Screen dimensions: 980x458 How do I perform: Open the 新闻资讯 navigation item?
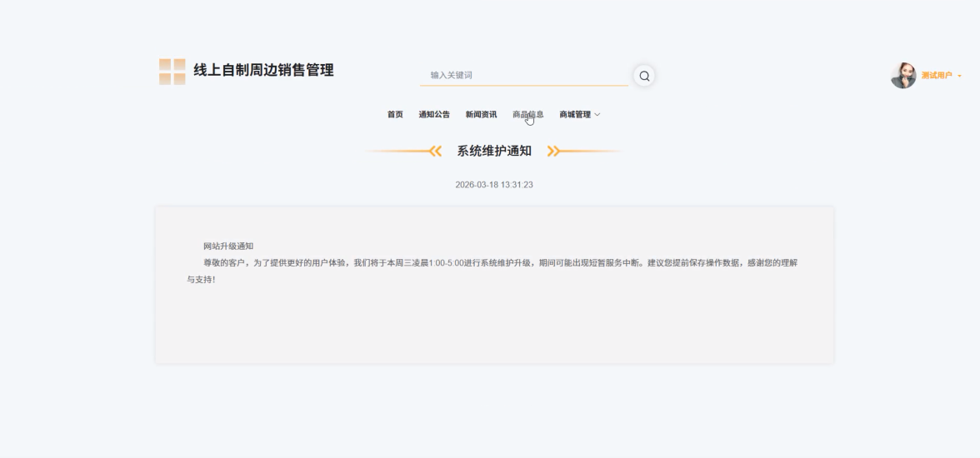point(482,114)
